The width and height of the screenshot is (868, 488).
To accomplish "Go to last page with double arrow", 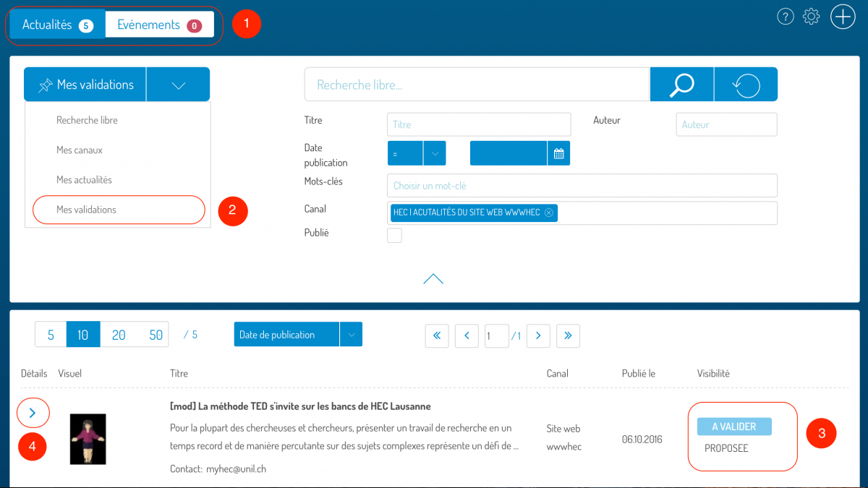I will point(568,335).
